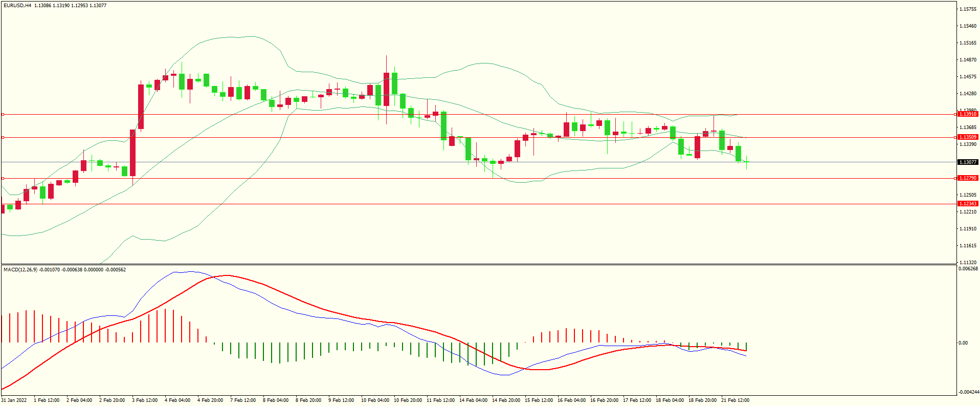Click the MACD zero level label 0.00
980x406 pixels.
coord(963,343)
